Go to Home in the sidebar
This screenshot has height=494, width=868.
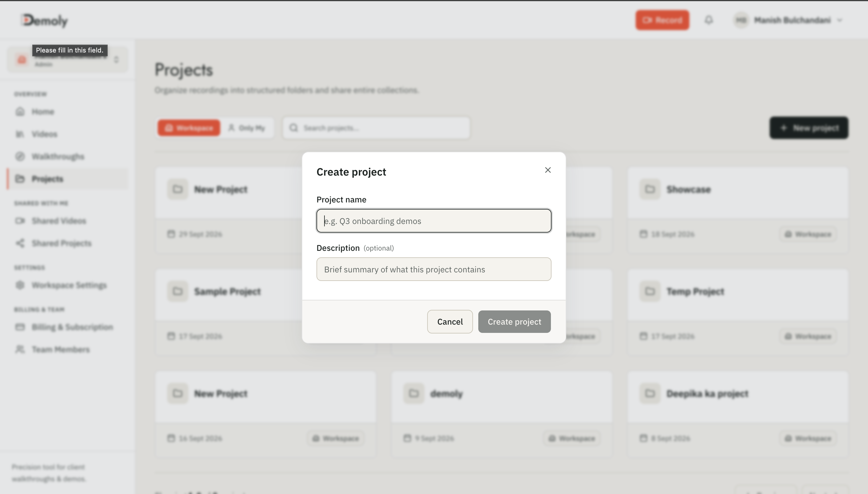click(68, 112)
